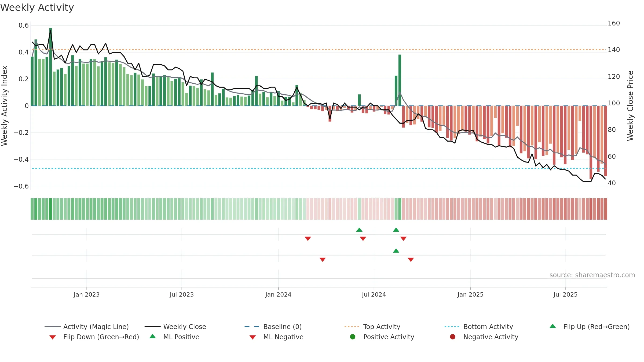
Task: Click the Weekly Close Price axis title
Action: (x=630, y=106)
